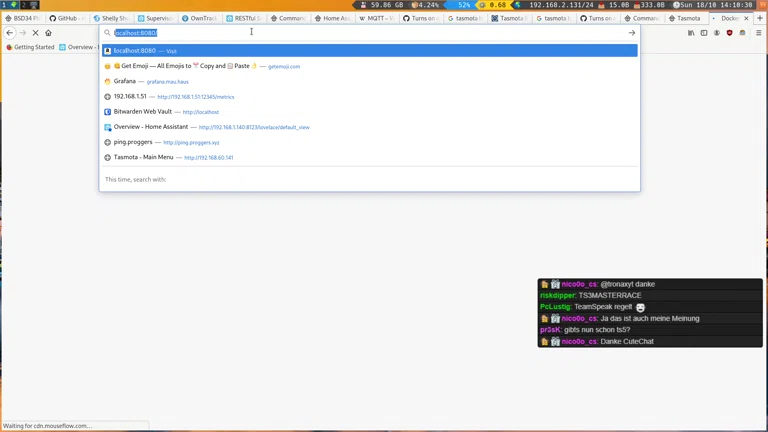Click the red shield extension icon
This screenshot has width=768, height=432.
point(729,33)
